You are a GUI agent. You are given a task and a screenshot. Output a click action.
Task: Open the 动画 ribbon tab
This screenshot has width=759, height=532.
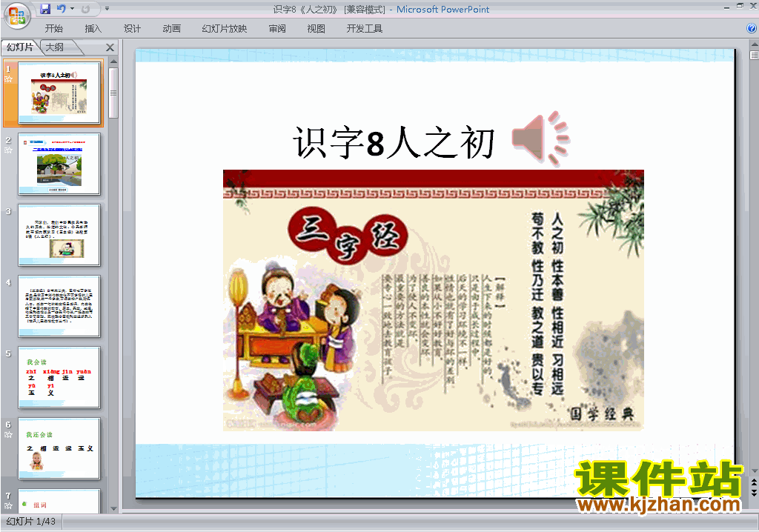point(171,29)
